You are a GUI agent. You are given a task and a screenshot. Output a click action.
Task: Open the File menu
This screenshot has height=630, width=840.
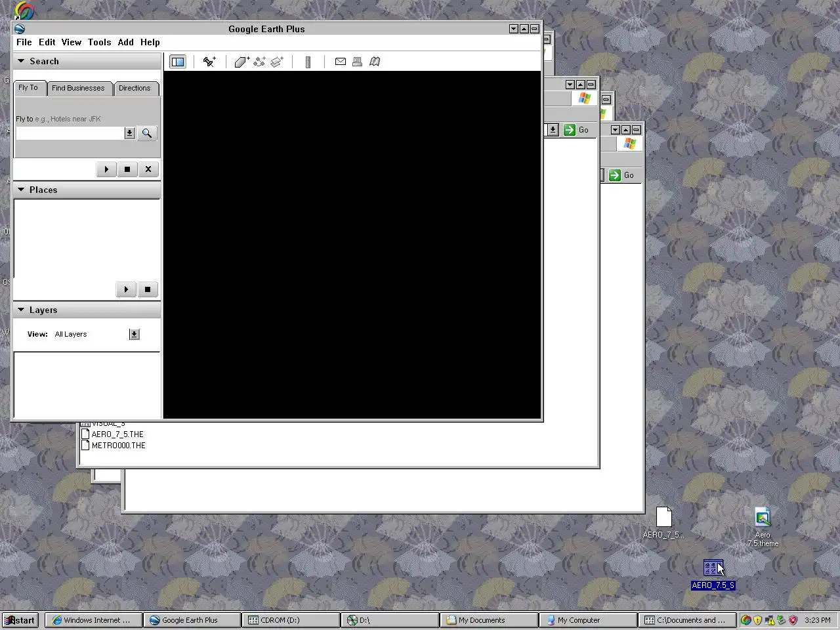(24, 42)
